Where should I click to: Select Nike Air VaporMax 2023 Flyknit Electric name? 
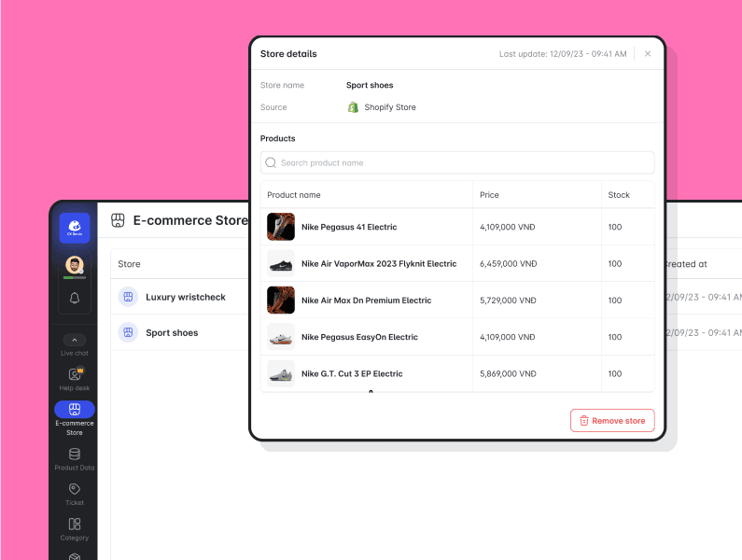pos(379,264)
